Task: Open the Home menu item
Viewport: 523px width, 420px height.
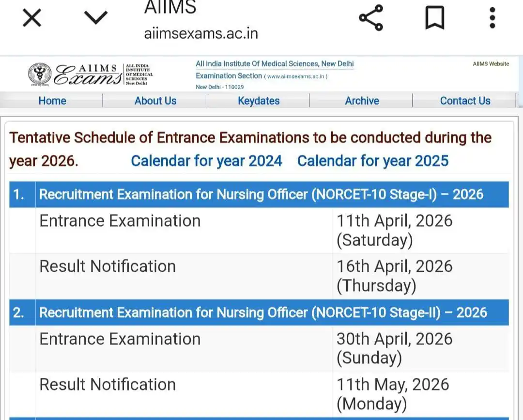Action: (x=52, y=101)
